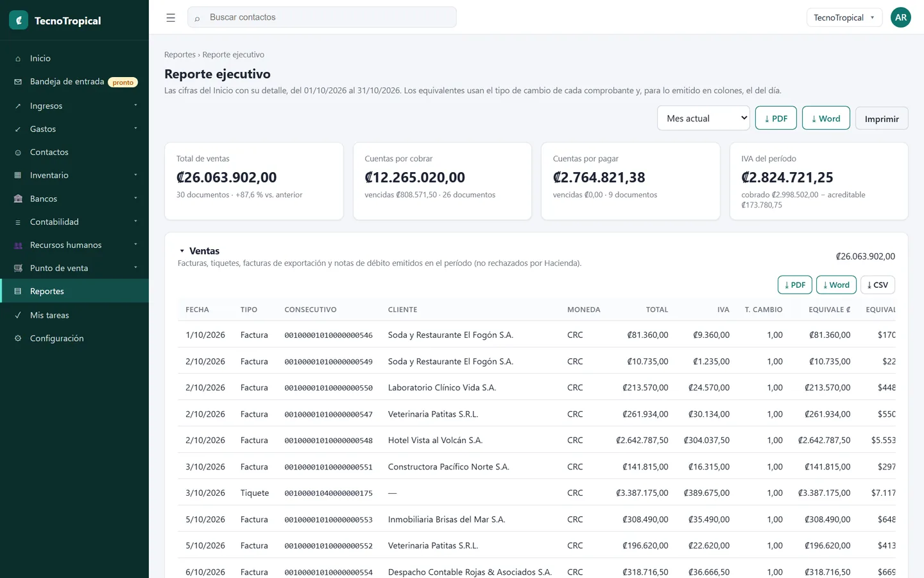Image resolution: width=924 pixels, height=578 pixels.
Task: Download the executive report as PDF
Action: [x=776, y=118]
